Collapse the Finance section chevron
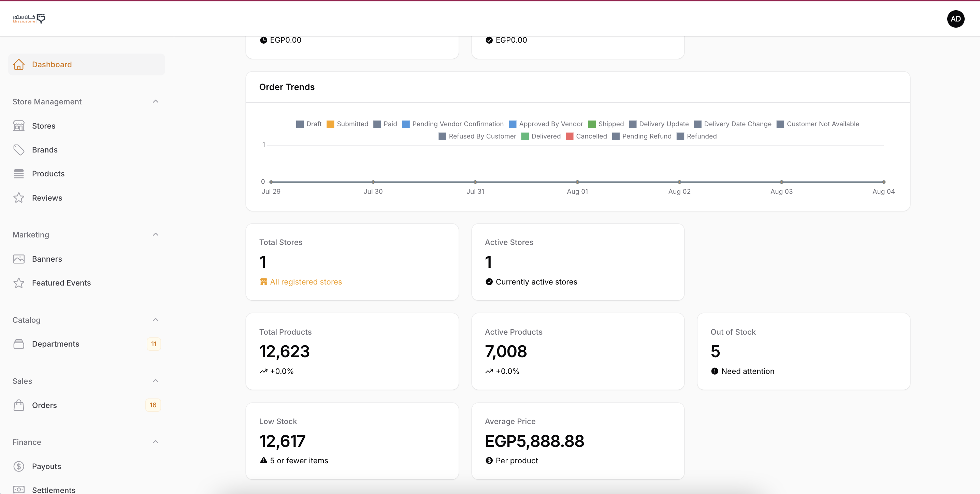The height and width of the screenshot is (494, 980). point(155,442)
